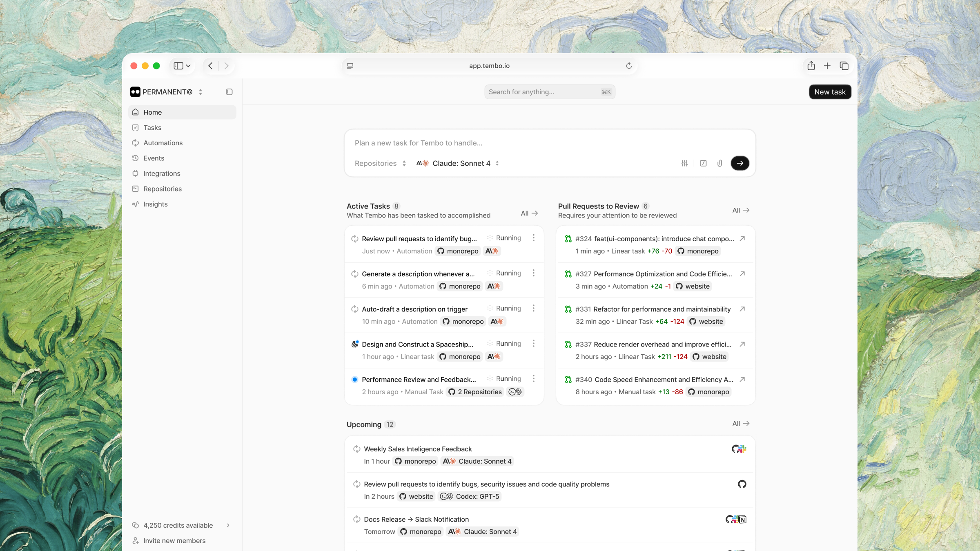
Task: Collapse the sidebar panel toggle icon
Action: tap(229, 92)
